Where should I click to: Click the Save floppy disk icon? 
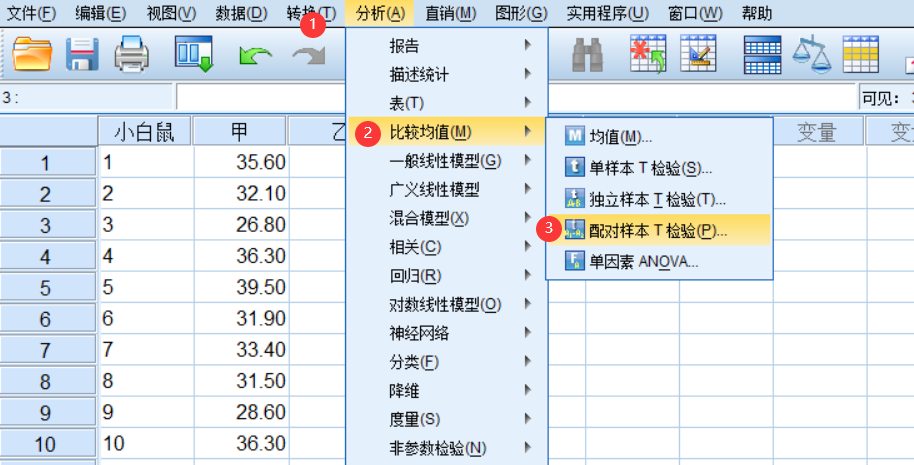tap(82, 54)
